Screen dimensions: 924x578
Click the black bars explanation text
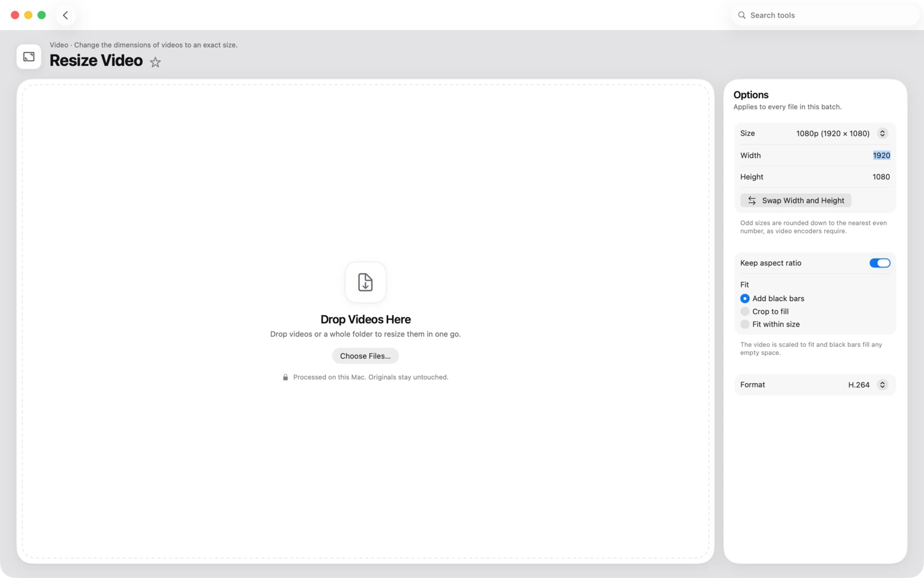(811, 349)
